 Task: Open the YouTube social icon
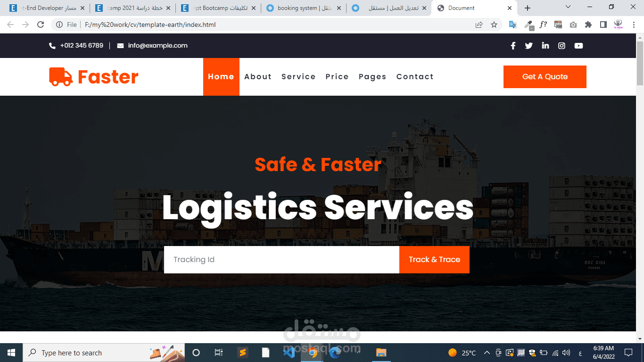pyautogui.click(x=578, y=46)
